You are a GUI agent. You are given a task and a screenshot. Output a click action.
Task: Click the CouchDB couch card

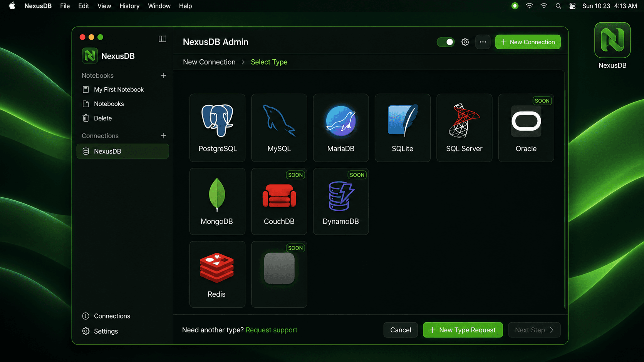[279, 201]
